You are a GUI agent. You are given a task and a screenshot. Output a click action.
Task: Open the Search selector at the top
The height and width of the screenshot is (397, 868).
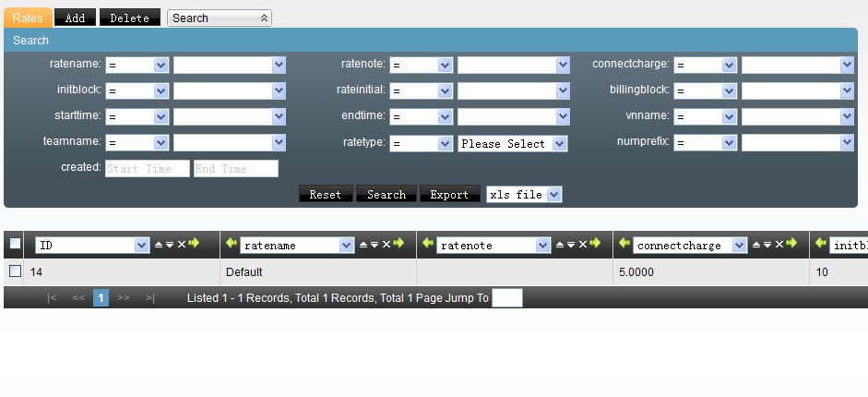[219, 18]
